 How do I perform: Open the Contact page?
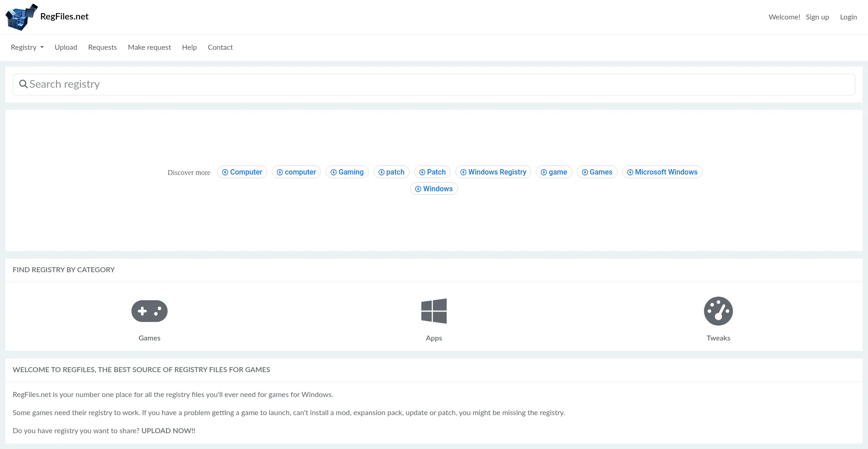(x=220, y=47)
